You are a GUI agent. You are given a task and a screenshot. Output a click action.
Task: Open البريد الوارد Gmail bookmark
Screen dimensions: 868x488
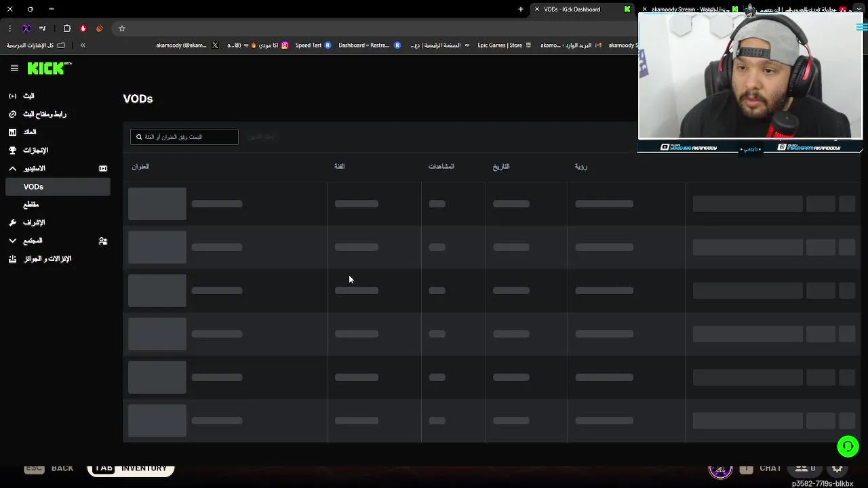click(x=571, y=45)
